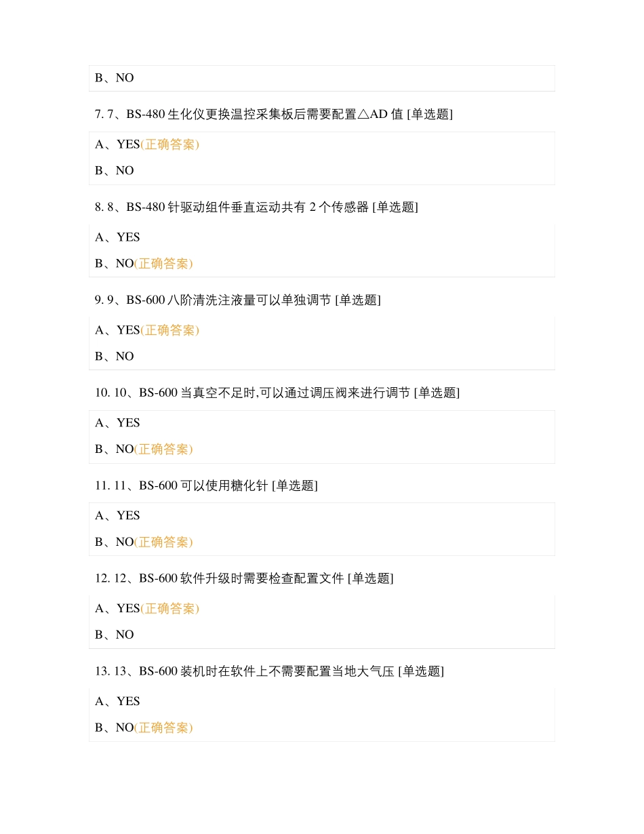Select option B NO above question 7

pyautogui.click(x=115, y=78)
